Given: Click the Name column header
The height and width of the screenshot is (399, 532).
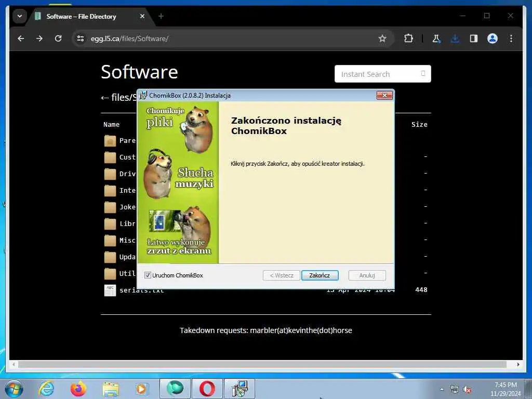Looking at the screenshot, I should [111, 125].
